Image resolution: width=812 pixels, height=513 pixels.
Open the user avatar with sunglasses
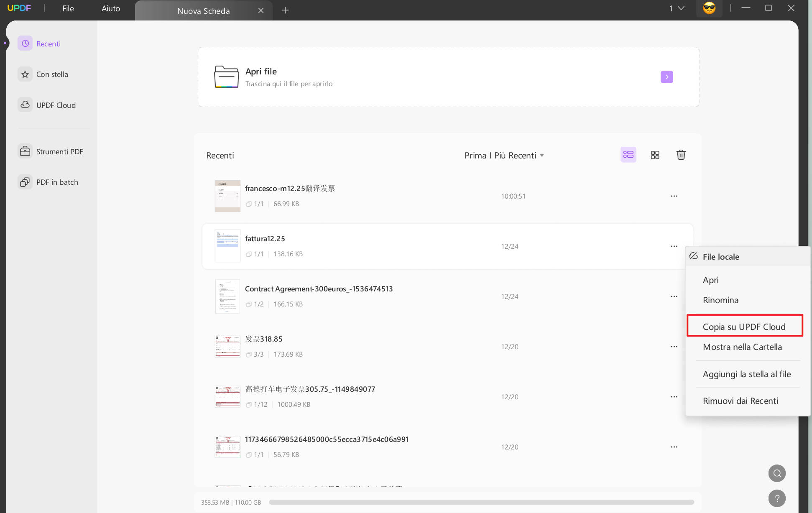coord(709,8)
